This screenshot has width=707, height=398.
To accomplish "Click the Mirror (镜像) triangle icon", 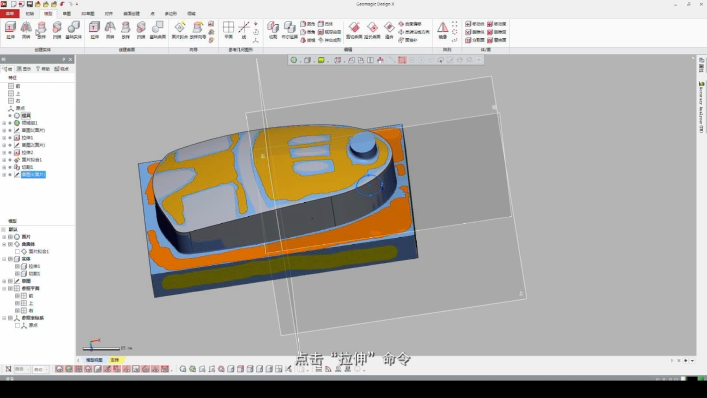I will point(443,30).
